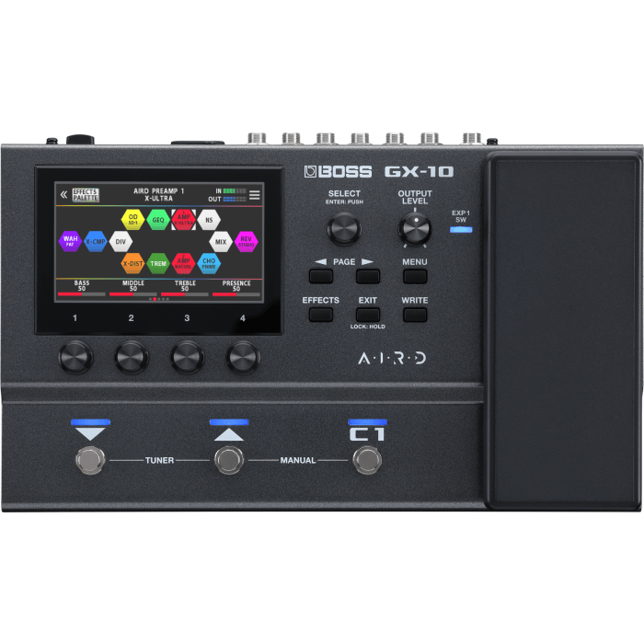Open the Effects Palette on screen

click(86, 195)
